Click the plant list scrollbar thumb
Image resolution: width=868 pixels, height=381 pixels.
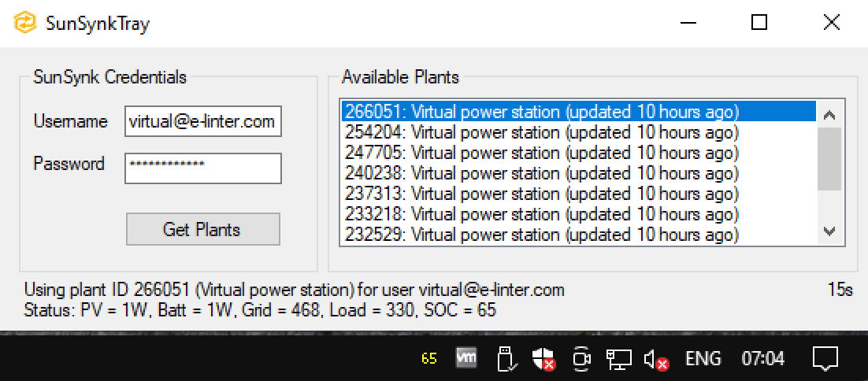coord(829,159)
